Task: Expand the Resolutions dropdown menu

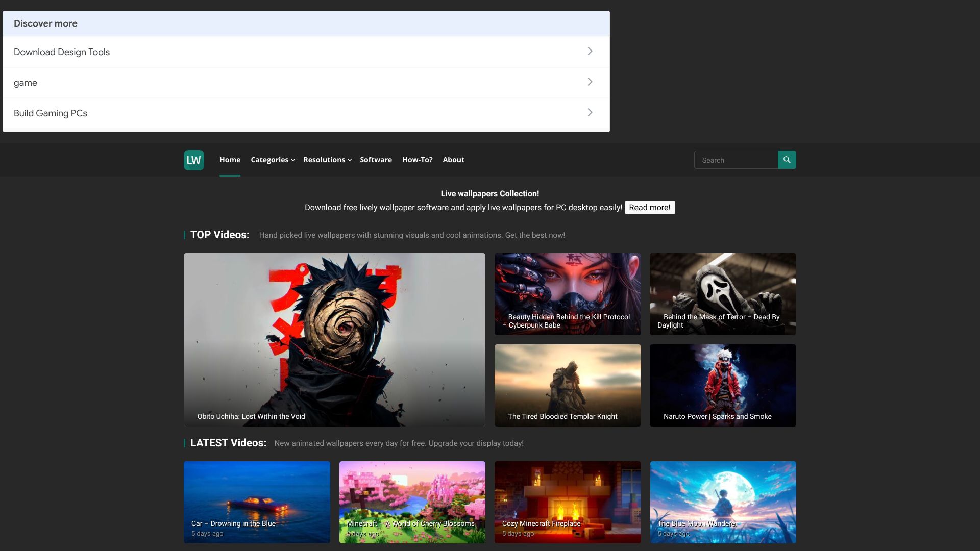Action: coord(327,160)
